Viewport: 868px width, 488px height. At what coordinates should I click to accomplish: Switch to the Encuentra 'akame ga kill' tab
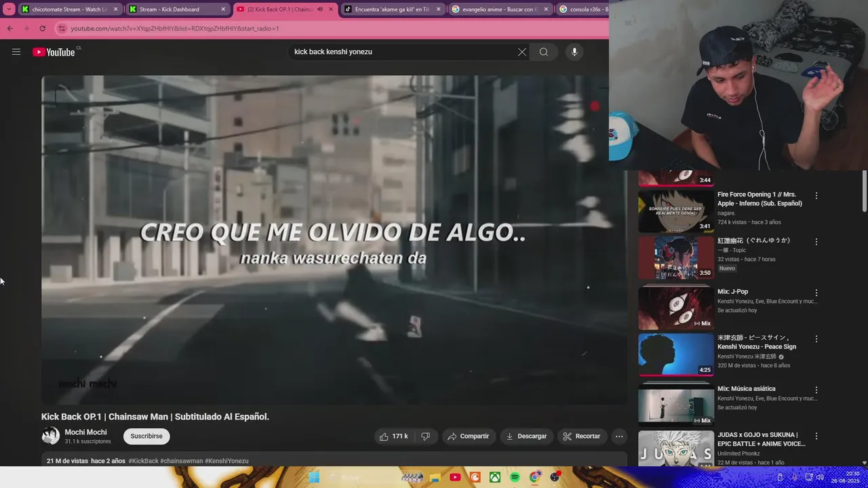coord(393,9)
